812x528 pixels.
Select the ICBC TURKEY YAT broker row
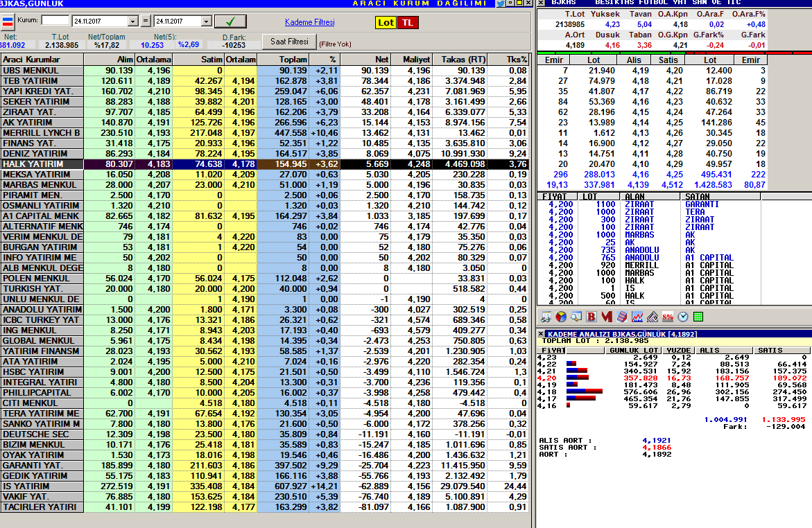pos(265,320)
